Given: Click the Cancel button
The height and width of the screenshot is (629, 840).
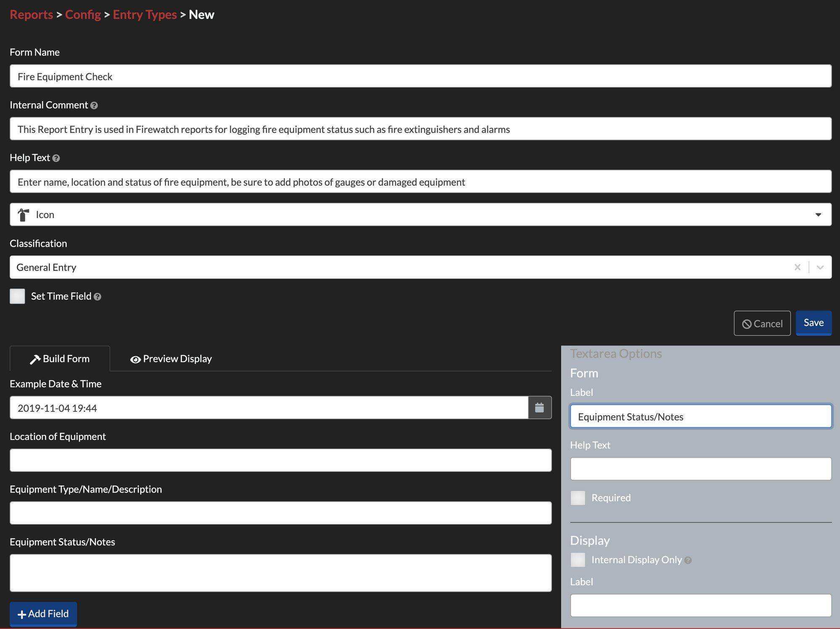Looking at the screenshot, I should coord(762,323).
